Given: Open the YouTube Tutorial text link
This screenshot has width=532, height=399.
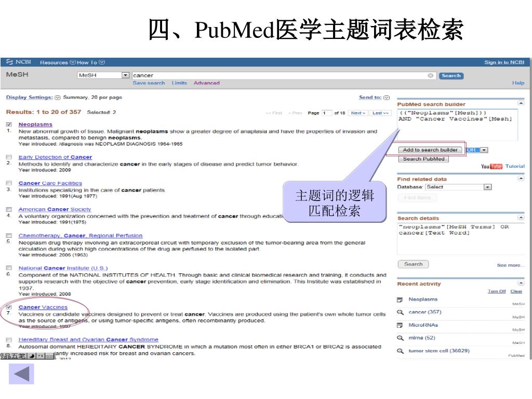Looking at the screenshot, I should click(x=515, y=166).
